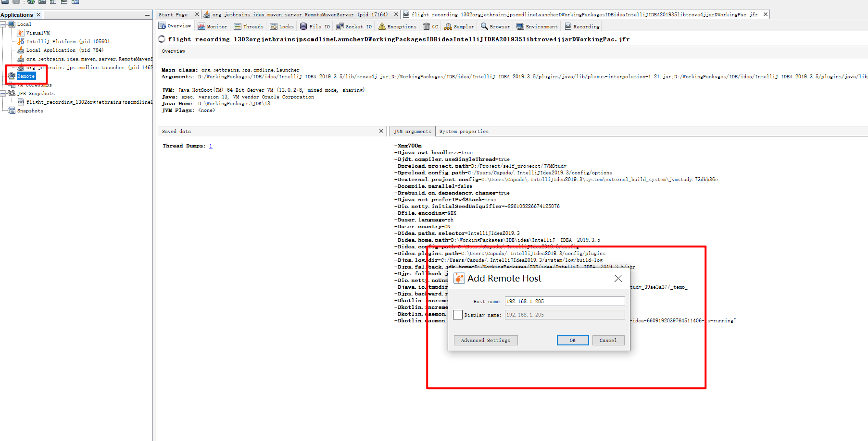
Task: Click the -Djava.net.preferIPv4Stack=true argument
Action: [445, 199]
